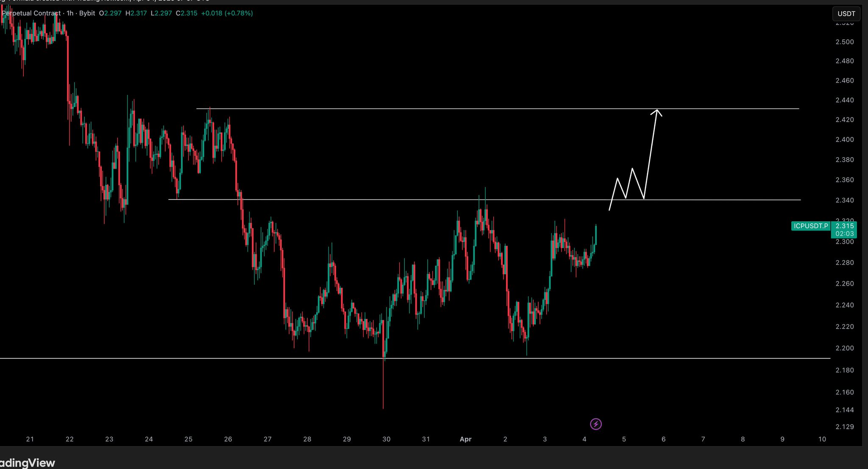
Task: Click the purple lightning bolt event icon
Action: [595, 424]
